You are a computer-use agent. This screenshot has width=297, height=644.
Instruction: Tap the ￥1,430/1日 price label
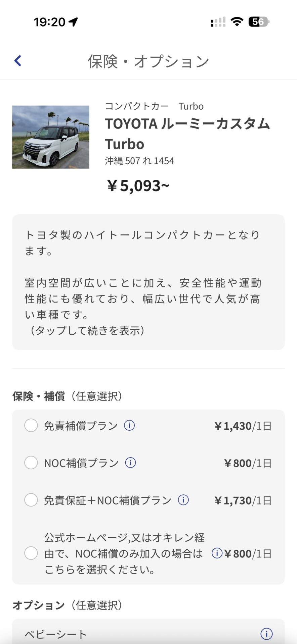point(243,426)
